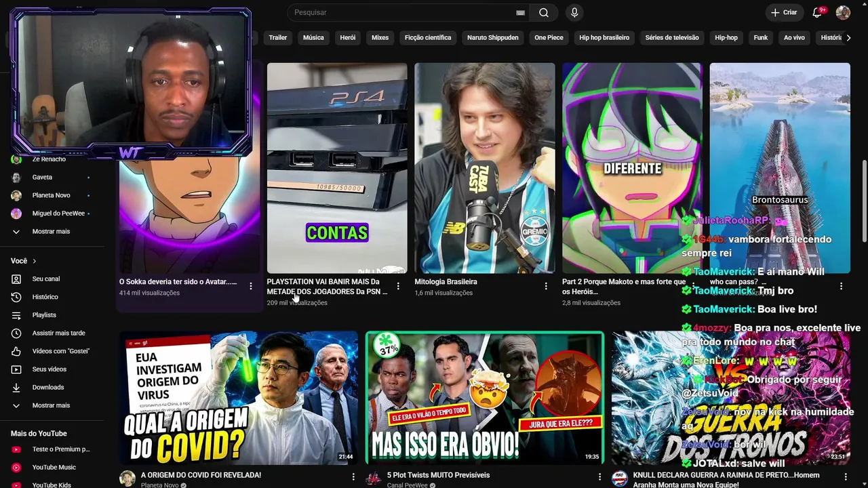
Task: Open title '5 Plot Twists MUITO Previsíveis'
Action: coord(438,476)
